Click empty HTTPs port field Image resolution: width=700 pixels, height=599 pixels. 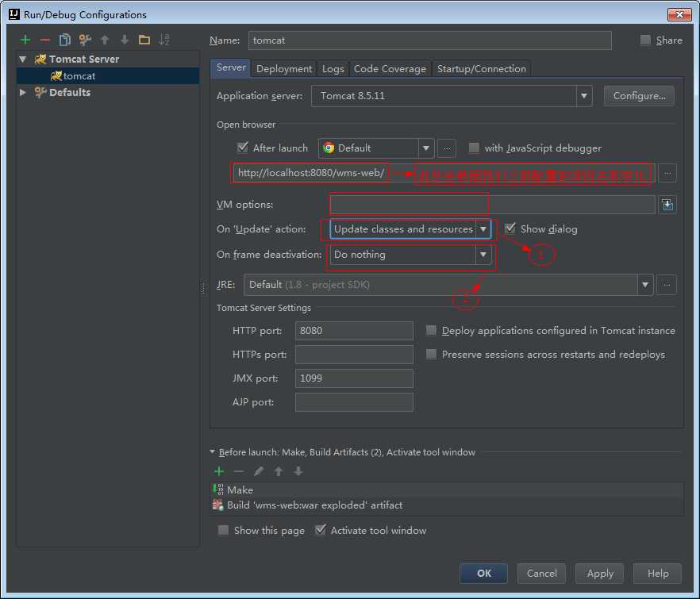tap(354, 355)
